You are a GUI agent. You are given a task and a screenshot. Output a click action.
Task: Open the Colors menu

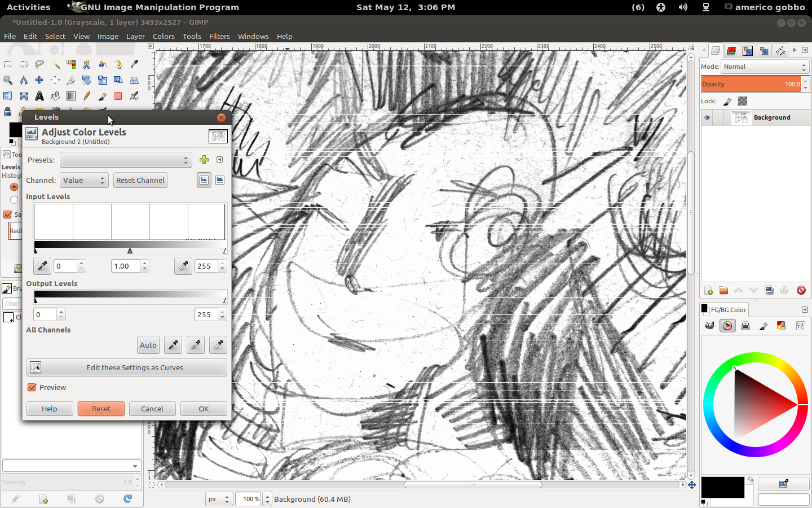(x=164, y=36)
